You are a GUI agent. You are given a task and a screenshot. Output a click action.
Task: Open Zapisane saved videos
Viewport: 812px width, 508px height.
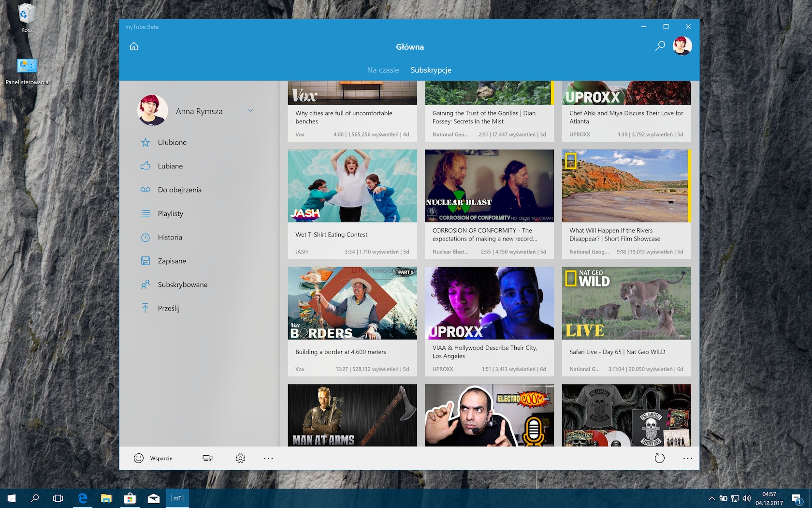tap(172, 261)
